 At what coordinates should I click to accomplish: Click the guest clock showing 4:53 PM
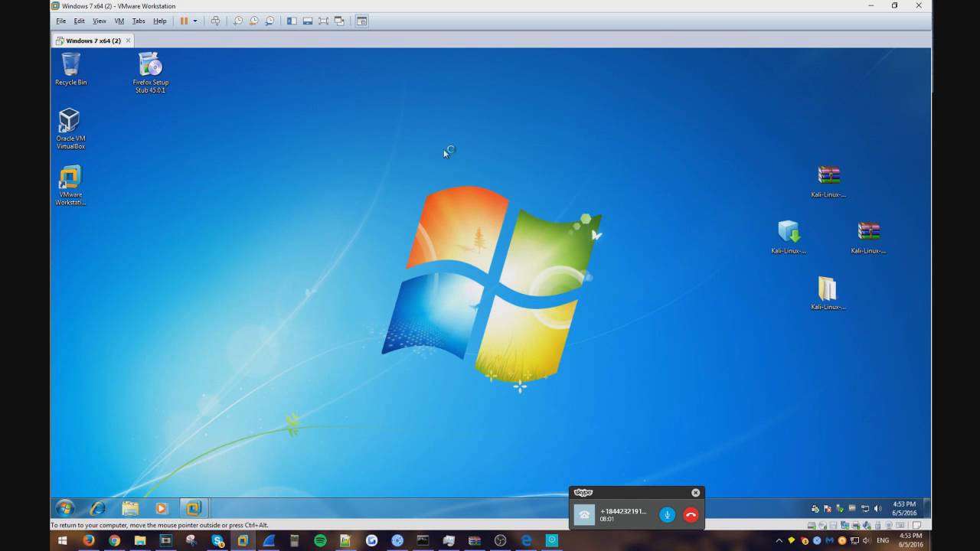tap(904, 508)
